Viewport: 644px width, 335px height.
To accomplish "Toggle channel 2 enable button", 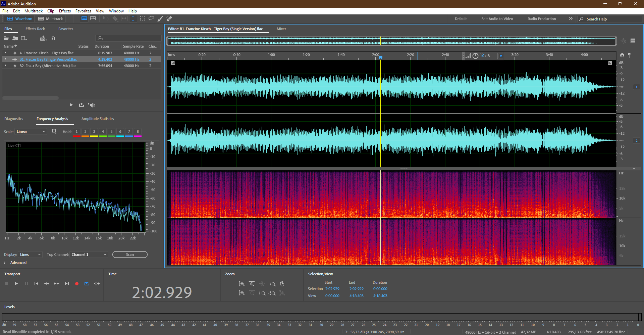I will [636, 141].
